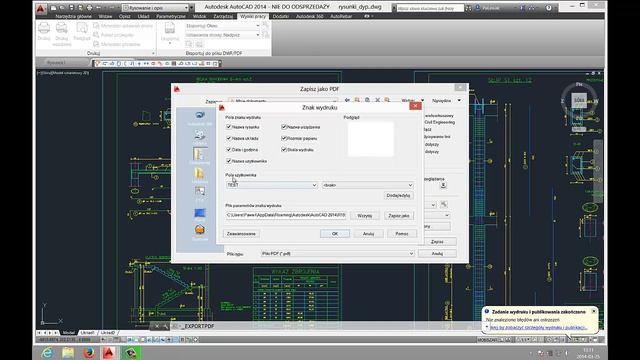The width and height of the screenshot is (640, 360).
Task: Click the plot icon in quick access toolbar
Action: point(89,8)
